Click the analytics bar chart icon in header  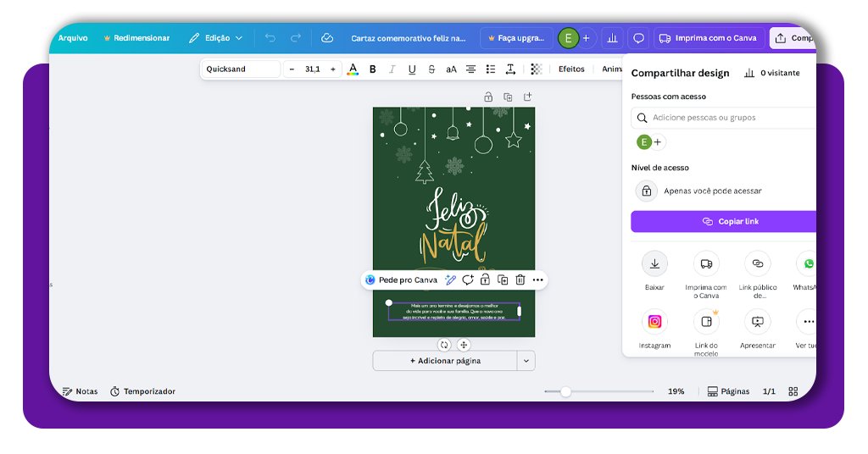click(610, 38)
